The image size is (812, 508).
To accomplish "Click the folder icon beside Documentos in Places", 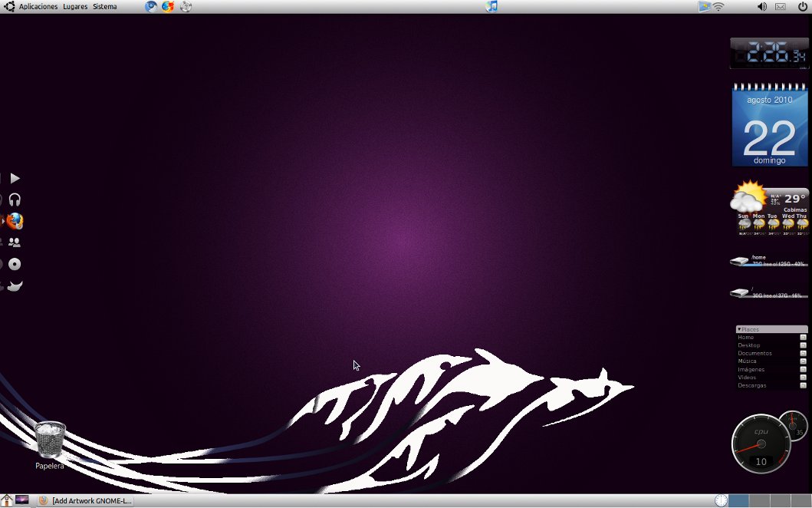I will 804,354.
